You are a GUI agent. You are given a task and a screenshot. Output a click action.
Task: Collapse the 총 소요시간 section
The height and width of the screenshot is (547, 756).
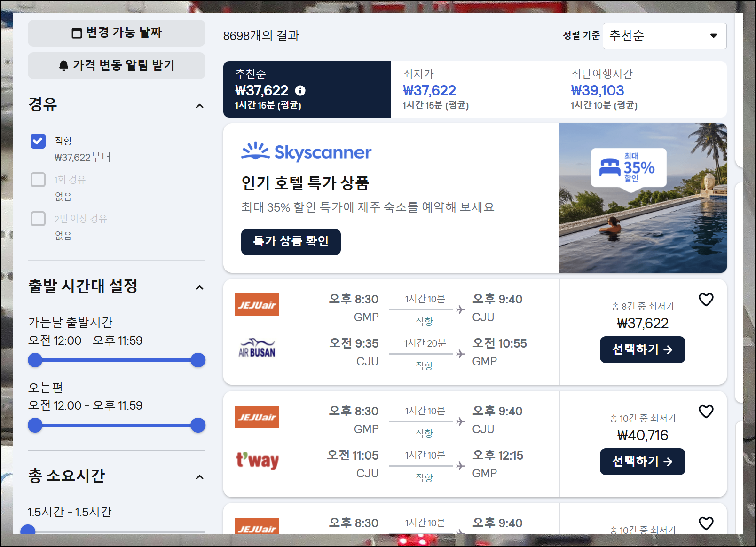click(199, 477)
